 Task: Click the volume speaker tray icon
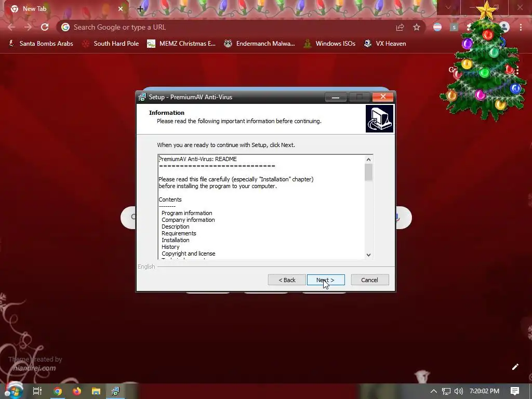[458, 391]
